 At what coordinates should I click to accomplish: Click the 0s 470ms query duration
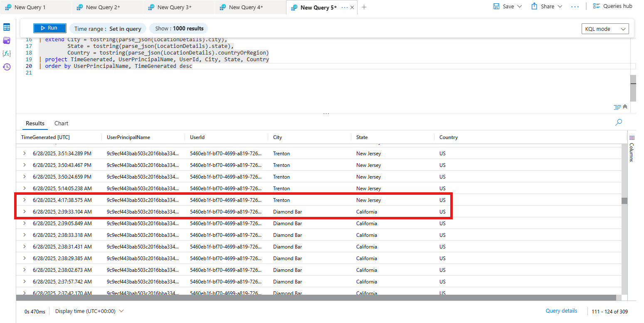tap(35, 311)
